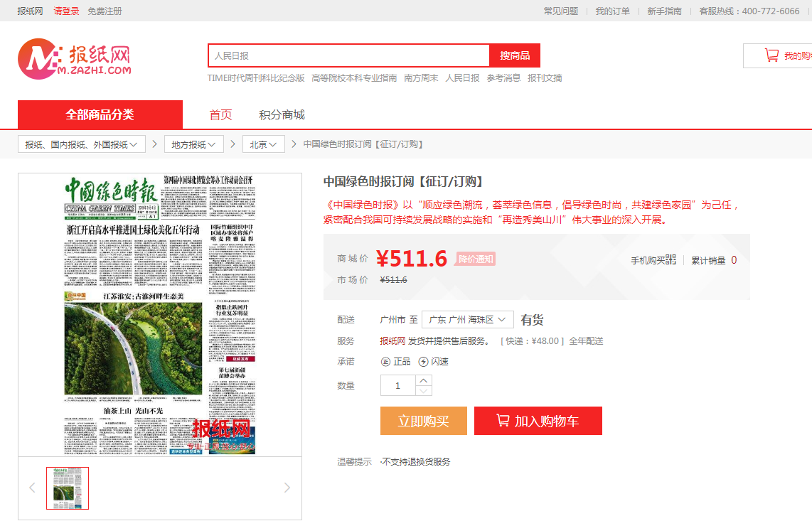Screen dimensions: 812x521
Task: Switch to the 积分商城 nav tab
Action: pyautogui.click(x=282, y=114)
